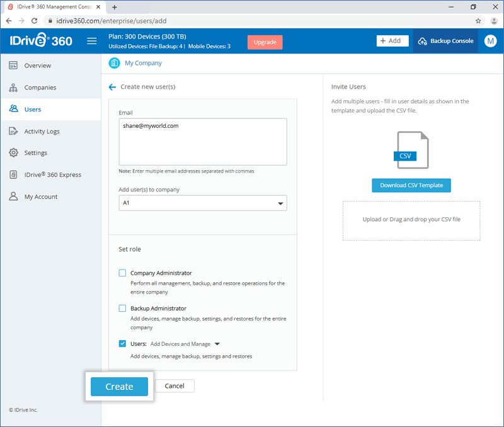This screenshot has width=504, height=427.
Task: Open the Overview section
Action: point(38,65)
